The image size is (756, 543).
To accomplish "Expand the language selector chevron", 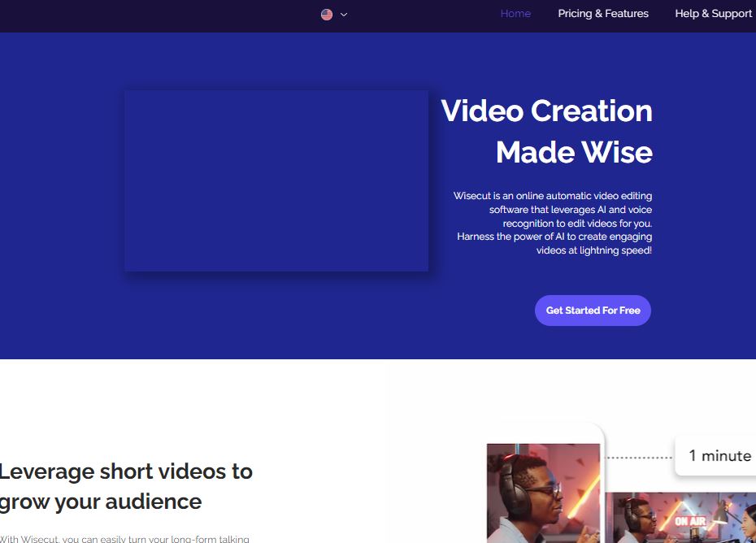I will point(343,15).
